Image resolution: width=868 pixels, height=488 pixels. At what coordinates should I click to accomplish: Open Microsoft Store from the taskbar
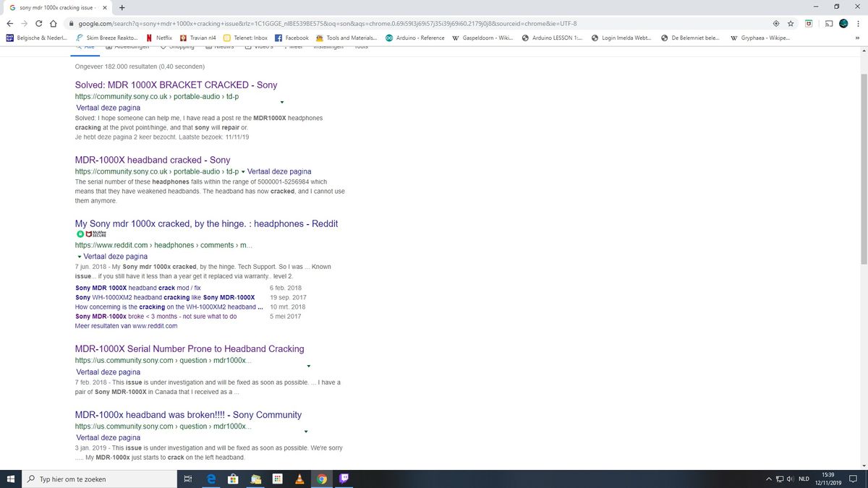point(233,479)
